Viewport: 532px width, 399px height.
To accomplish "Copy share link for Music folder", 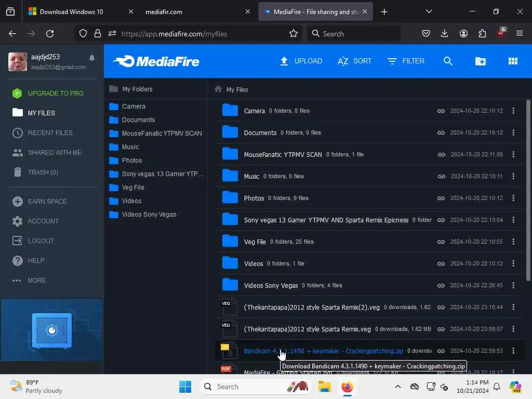I will coord(441,177).
